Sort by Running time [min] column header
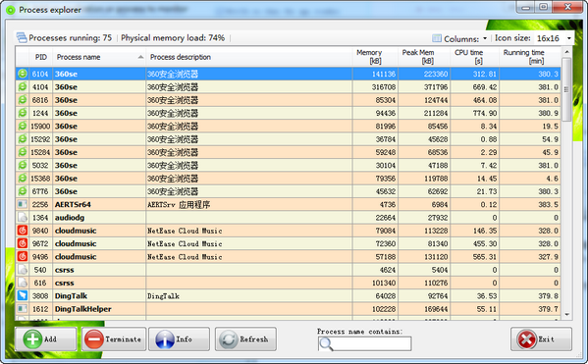Viewport: 588px width, 364px height. pos(529,57)
